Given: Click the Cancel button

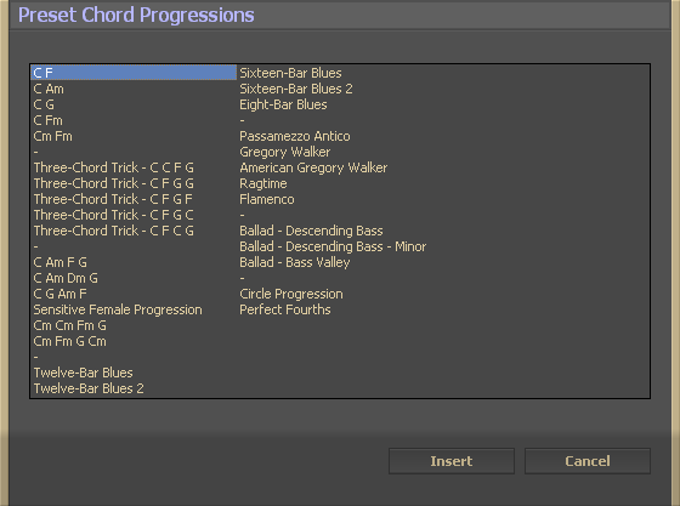Looking at the screenshot, I should 587,461.
